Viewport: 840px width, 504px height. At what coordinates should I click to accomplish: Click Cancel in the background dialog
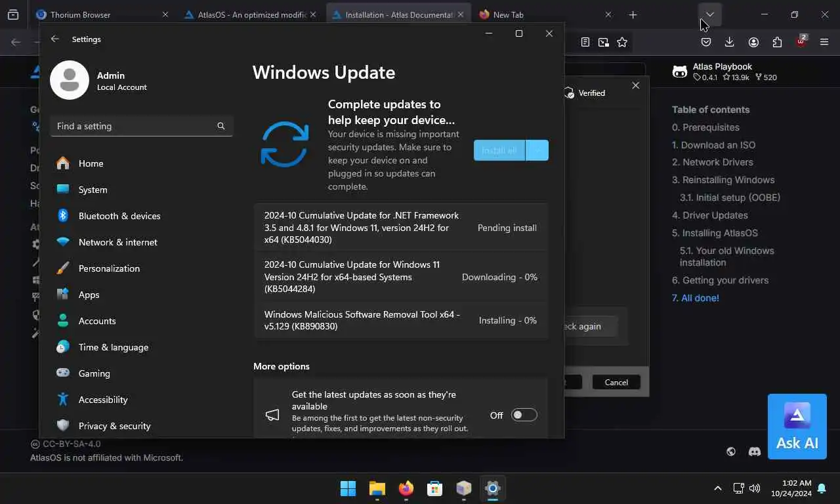click(x=616, y=382)
